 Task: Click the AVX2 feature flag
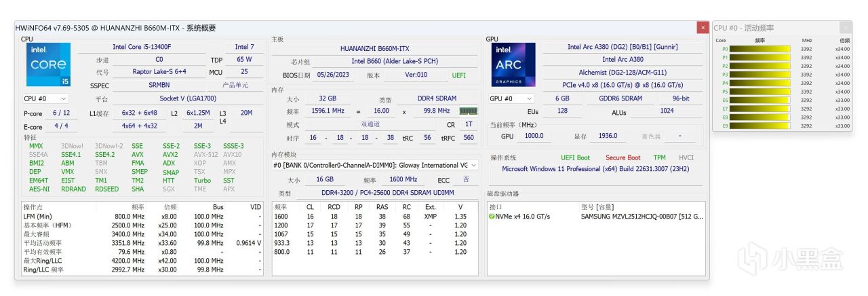[170, 155]
